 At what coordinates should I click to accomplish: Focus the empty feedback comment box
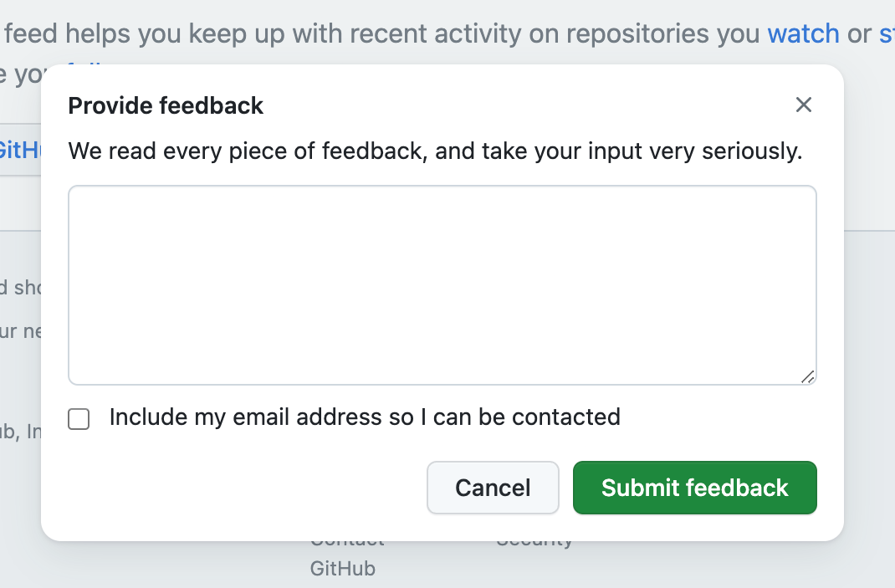pos(442,284)
